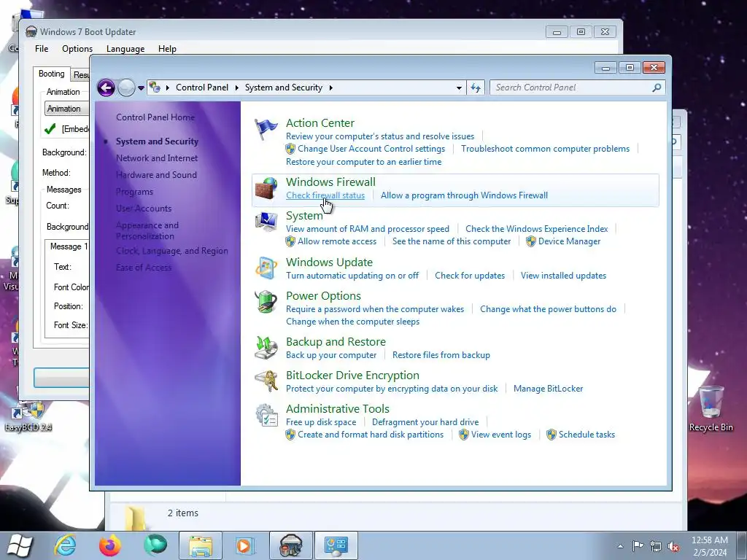Open Allow a program through Windows Firewall
This screenshot has width=747, height=560.
pyautogui.click(x=464, y=195)
